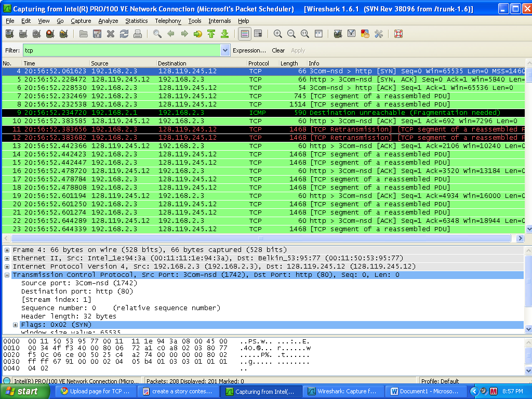Screen dimensions: 532x399
Task: Click expert info status bar indicator
Action: coord(6,381)
